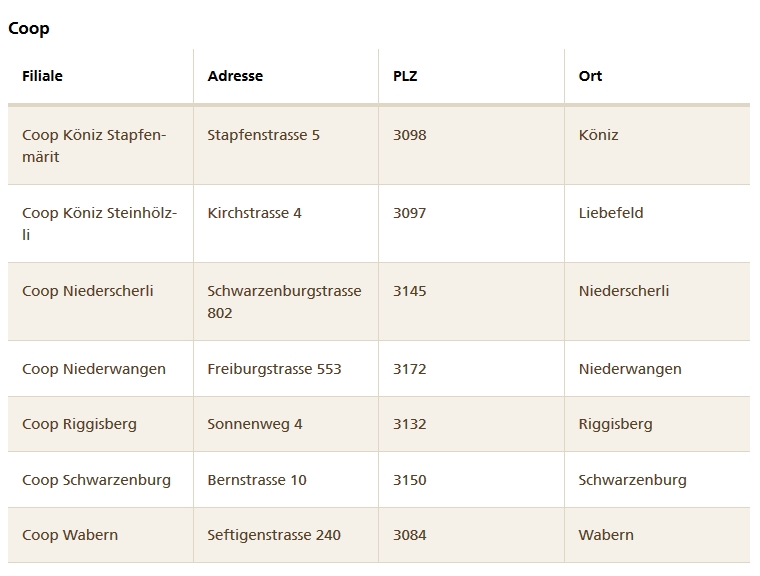
Task: Click the Sonnenweg 4 address
Action: pyautogui.click(x=254, y=424)
